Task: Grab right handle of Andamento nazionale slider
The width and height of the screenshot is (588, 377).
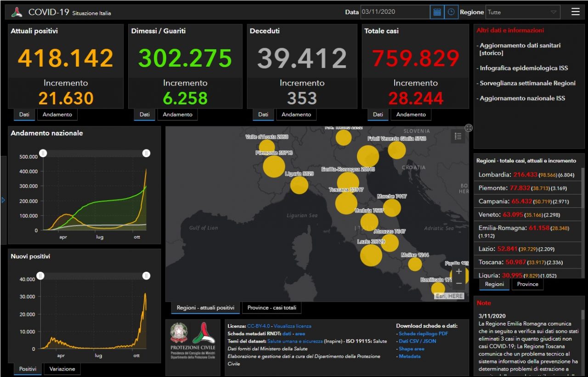Action: tap(146, 153)
